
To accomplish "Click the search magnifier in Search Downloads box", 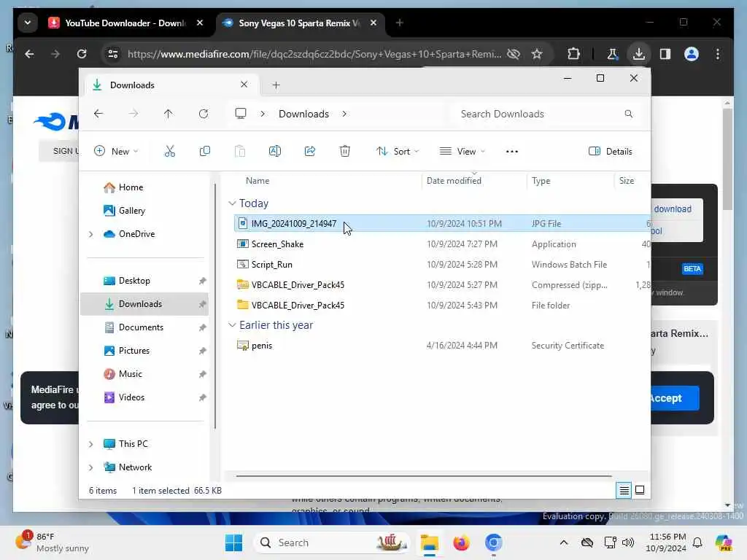I will (x=628, y=114).
